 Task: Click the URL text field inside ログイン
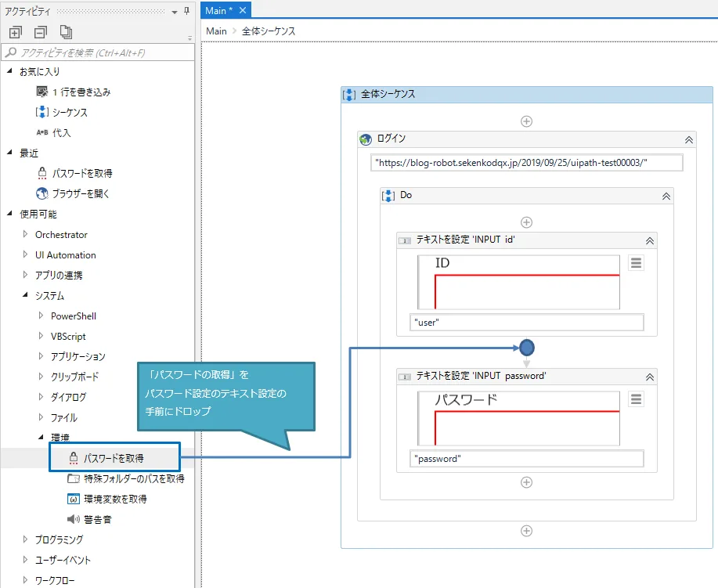click(526, 162)
